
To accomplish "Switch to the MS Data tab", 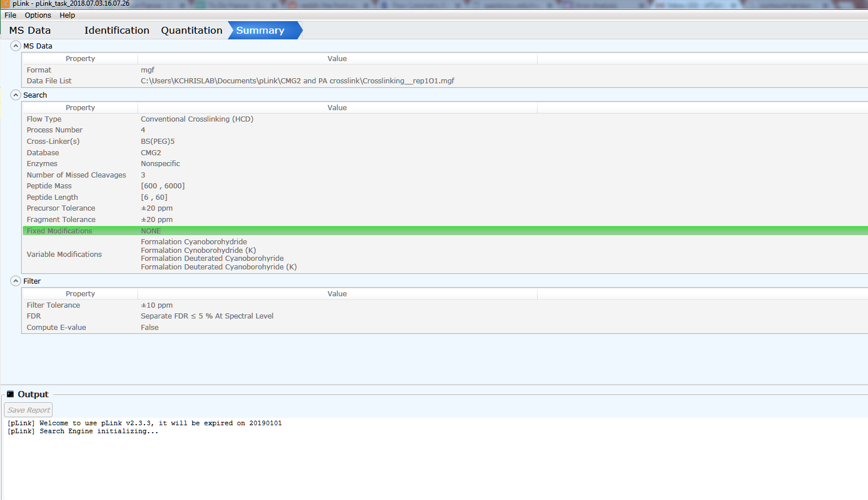I will tap(29, 30).
